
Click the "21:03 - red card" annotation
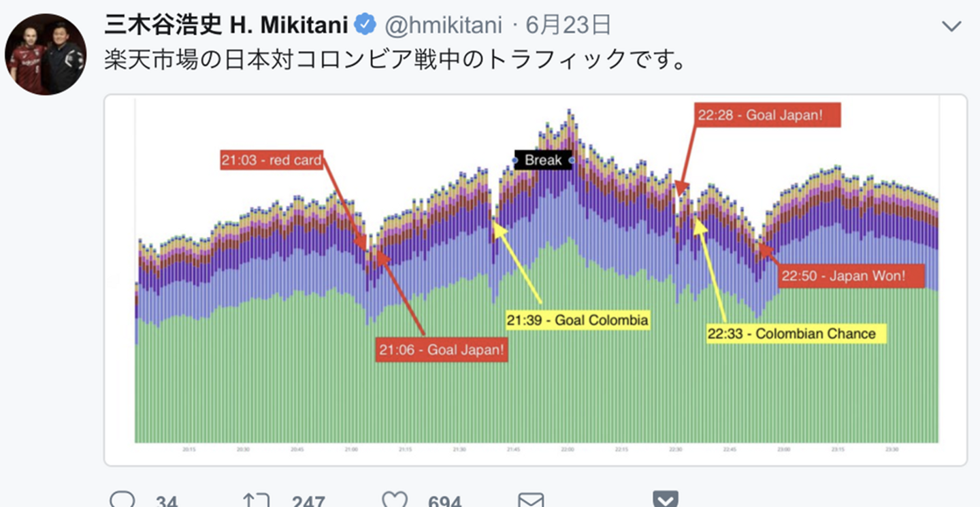(x=271, y=161)
